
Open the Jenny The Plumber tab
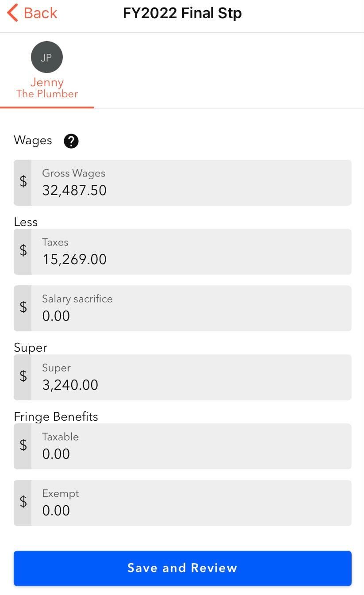tap(47, 88)
